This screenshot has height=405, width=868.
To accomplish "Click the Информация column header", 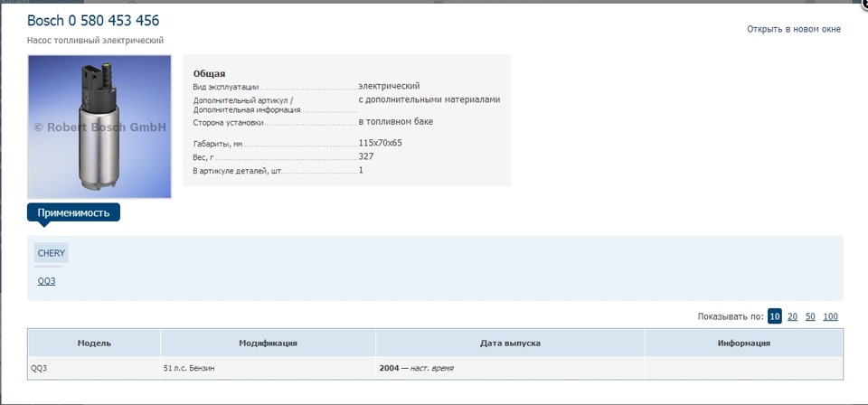I will [x=744, y=343].
